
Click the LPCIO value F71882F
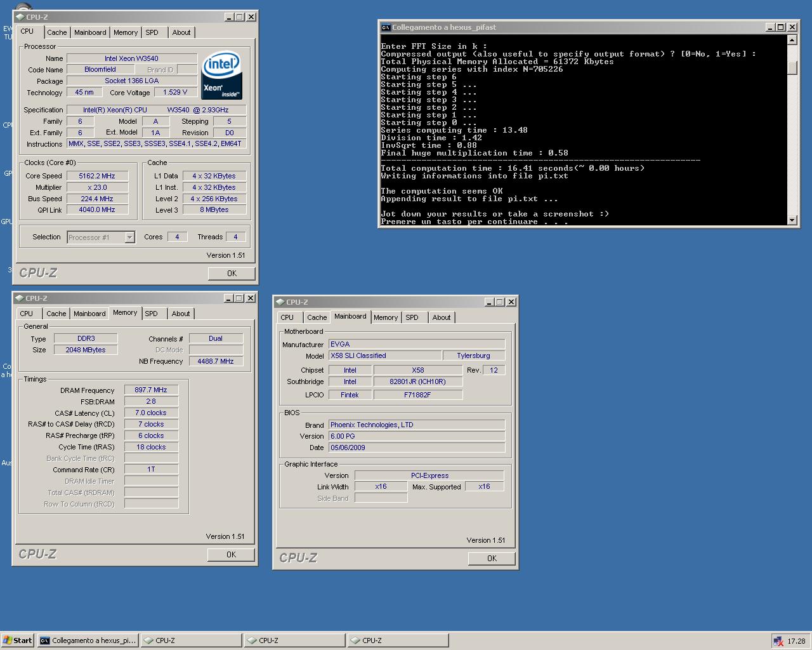tap(418, 395)
